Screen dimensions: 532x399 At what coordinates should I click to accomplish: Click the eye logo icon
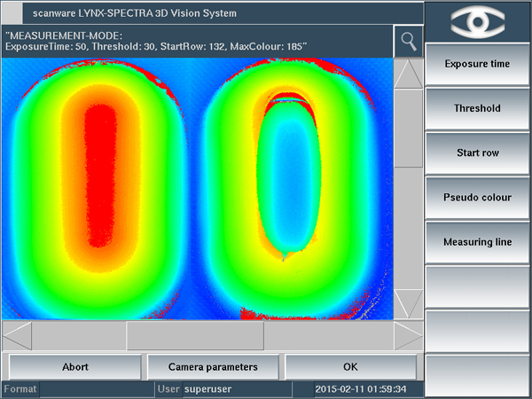coord(477,21)
